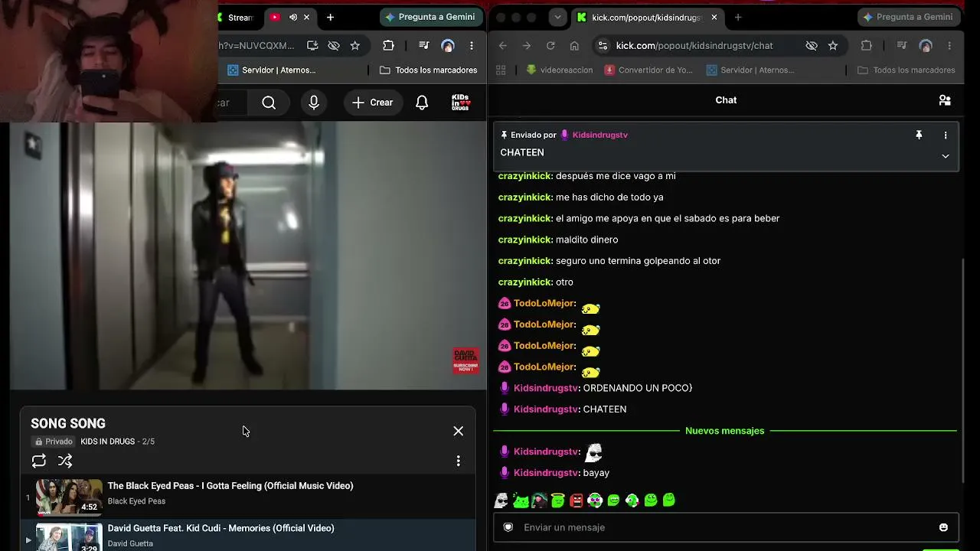The width and height of the screenshot is (980, 551).
Task: Open a new tab in left Chrome window
Action: [x=330, y=17]
